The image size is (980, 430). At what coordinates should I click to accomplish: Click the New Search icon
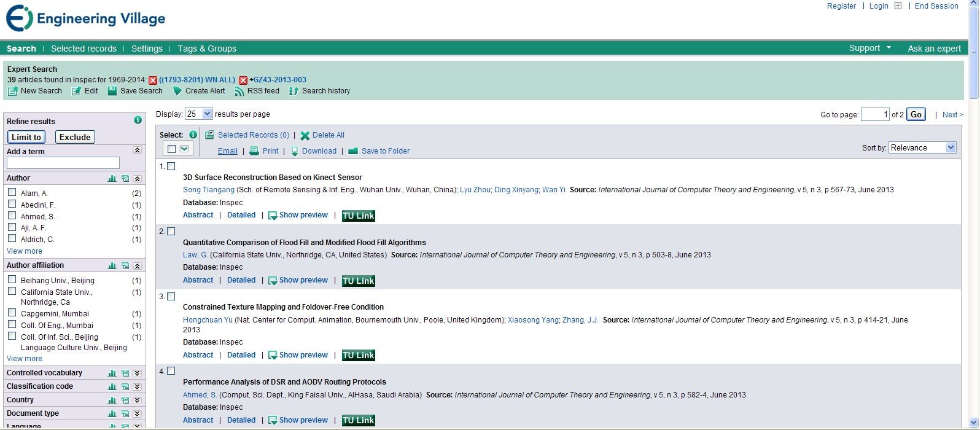[12, 91]
